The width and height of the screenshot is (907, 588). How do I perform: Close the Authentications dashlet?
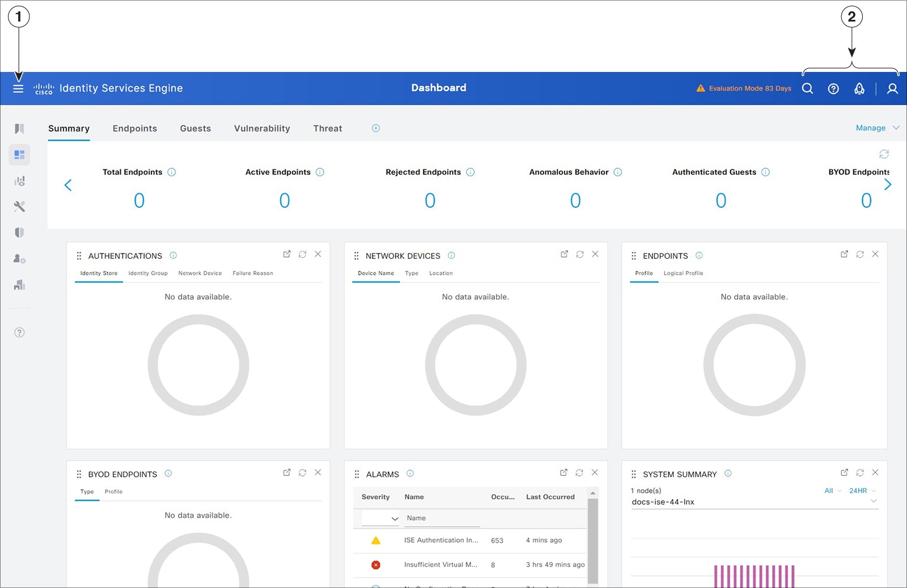point(318,254)
